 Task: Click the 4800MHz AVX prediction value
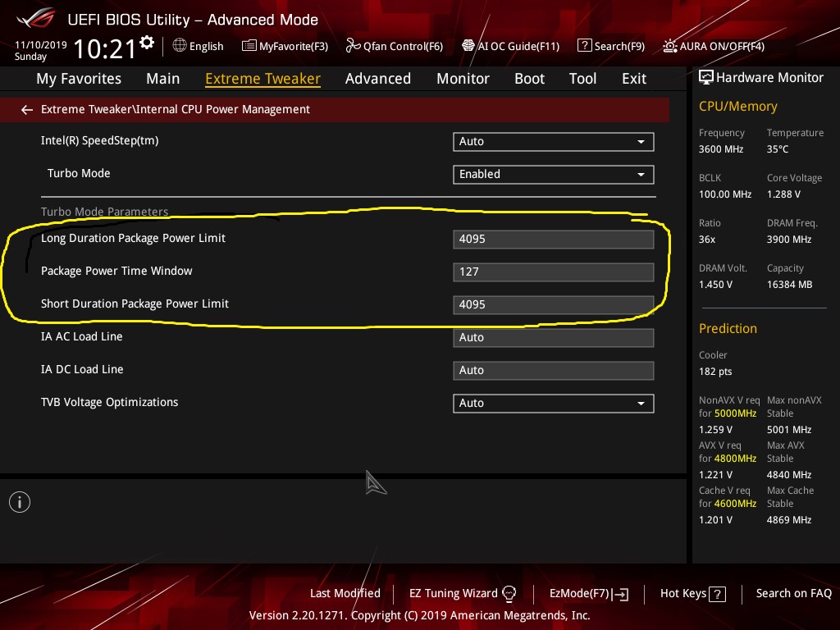pos(735,459)
